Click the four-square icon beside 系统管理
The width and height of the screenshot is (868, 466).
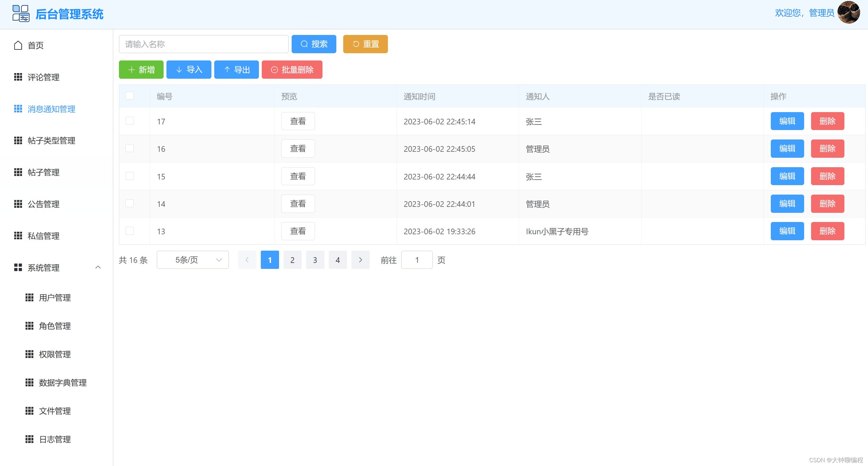click(18, 267)
